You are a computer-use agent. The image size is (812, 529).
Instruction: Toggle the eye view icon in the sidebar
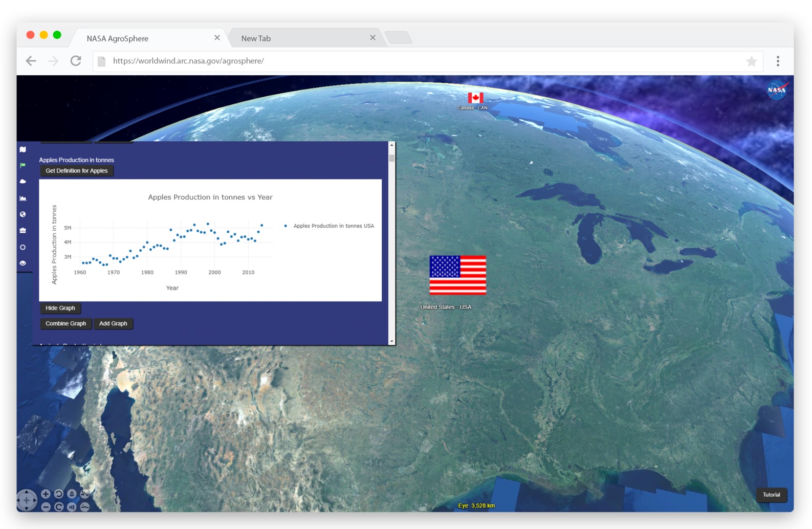(23, 263)
